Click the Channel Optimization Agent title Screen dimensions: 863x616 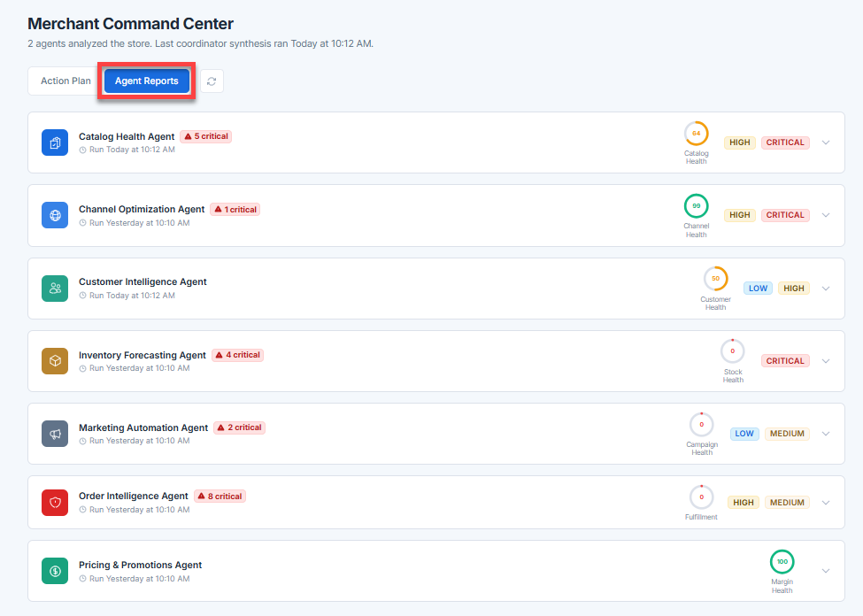click(142, 209)
